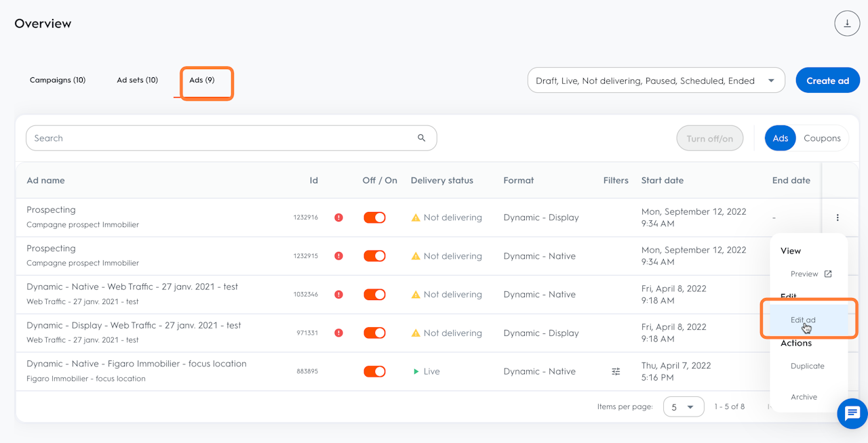The image size is (868, 443).
Task: Click the download icon at top right
Action: click(847, 24)
